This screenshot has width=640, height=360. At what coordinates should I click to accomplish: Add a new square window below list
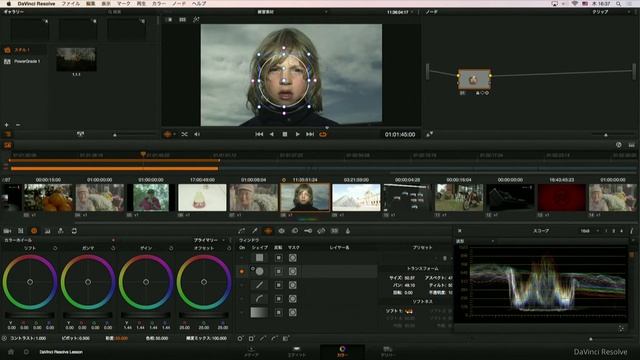point(251,338)
